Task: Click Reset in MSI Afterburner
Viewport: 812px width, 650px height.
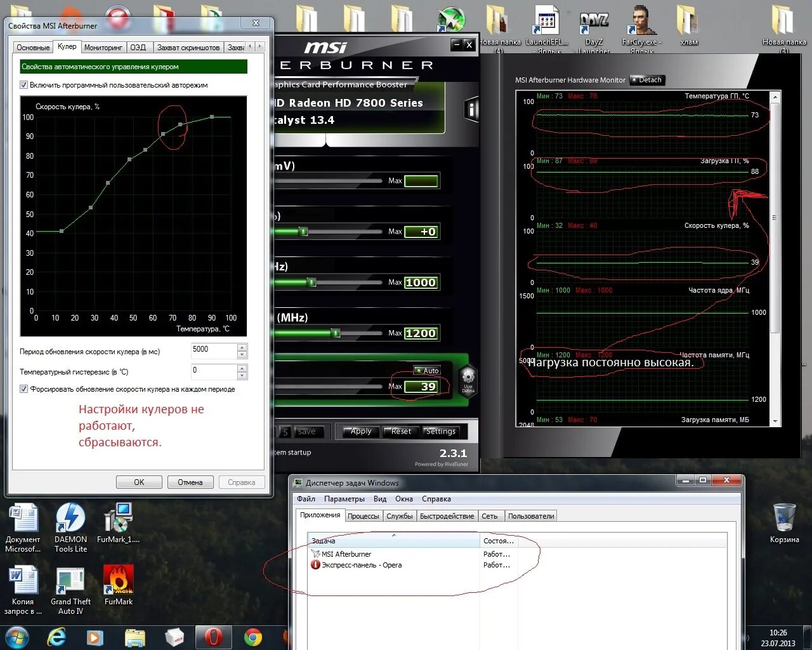Action: (401, 432)
